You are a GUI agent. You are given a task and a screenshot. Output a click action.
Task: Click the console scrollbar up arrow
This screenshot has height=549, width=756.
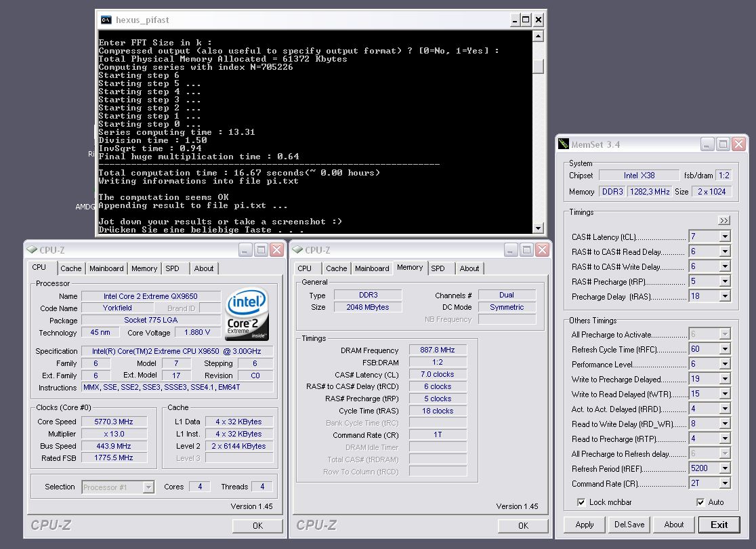[539, 36]
